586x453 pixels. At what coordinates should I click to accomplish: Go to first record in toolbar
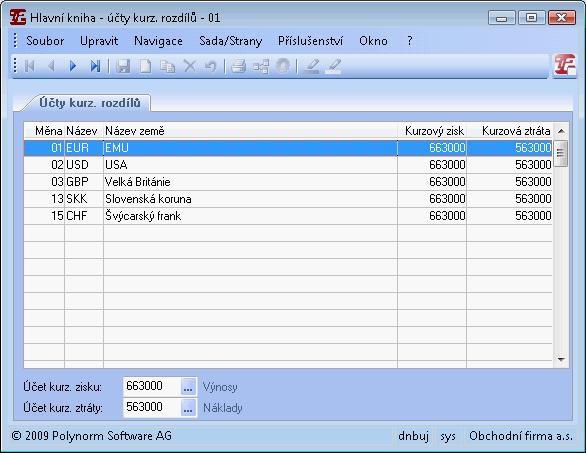30,67
